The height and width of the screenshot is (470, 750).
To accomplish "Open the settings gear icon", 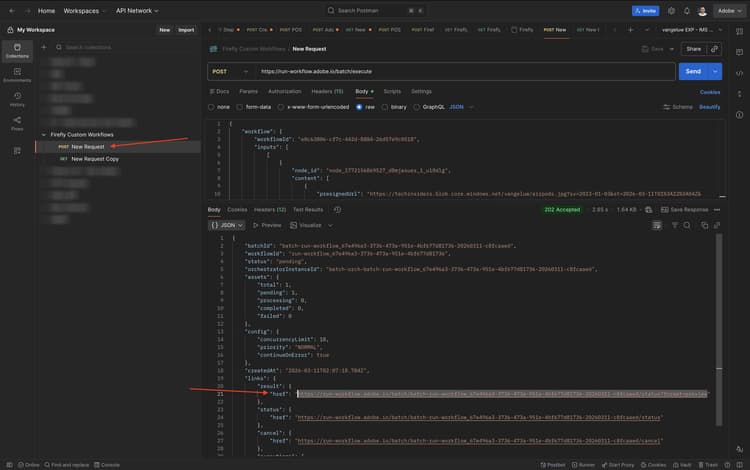I will pos(671,11).
